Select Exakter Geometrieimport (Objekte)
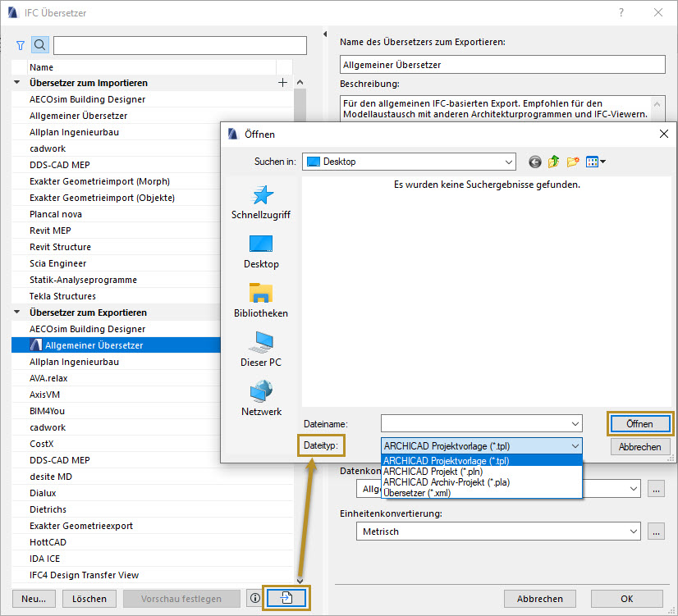 pos(116,198)
